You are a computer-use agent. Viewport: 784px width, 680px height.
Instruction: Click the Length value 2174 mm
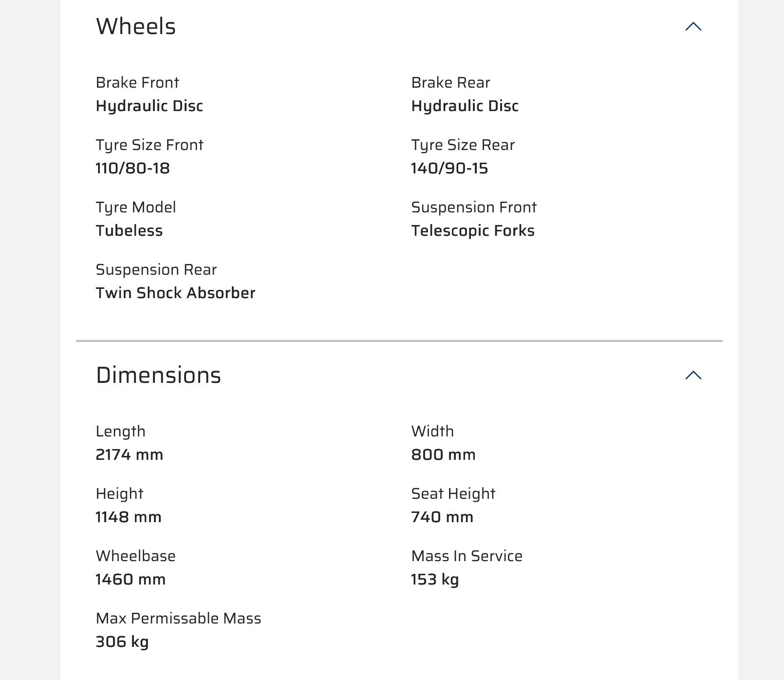pos(130,454)
